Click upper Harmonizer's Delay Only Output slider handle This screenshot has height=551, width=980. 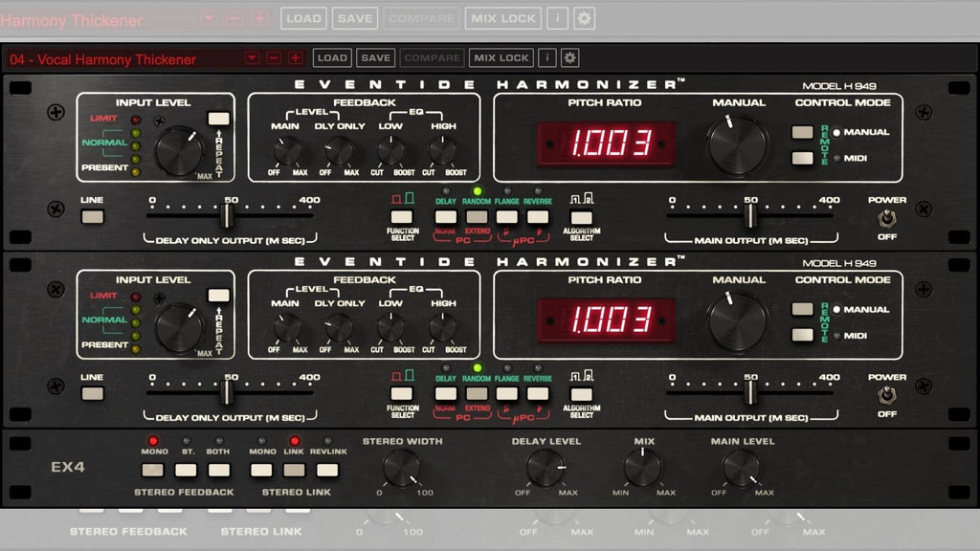tap(228, 215)
